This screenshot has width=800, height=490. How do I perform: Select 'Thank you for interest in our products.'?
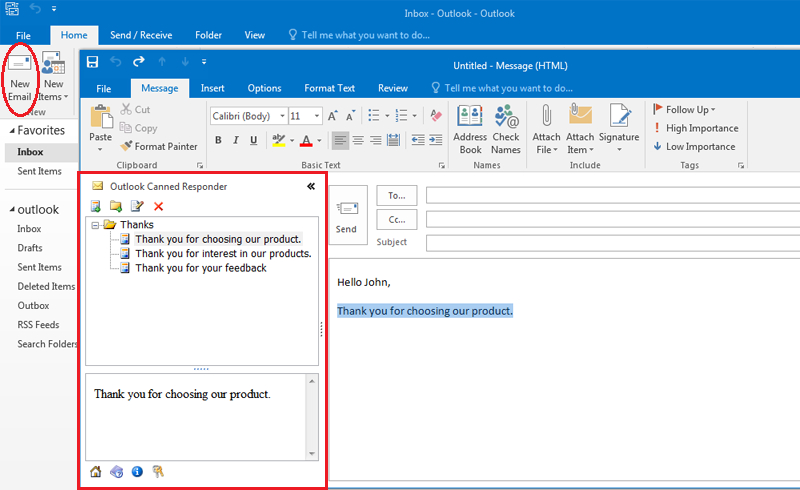point(223,254)
